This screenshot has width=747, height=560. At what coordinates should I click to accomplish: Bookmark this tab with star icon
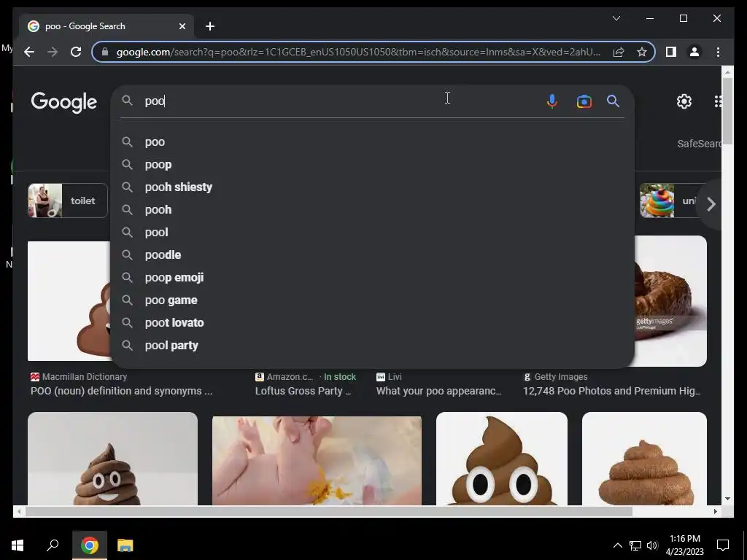[642, 52]
